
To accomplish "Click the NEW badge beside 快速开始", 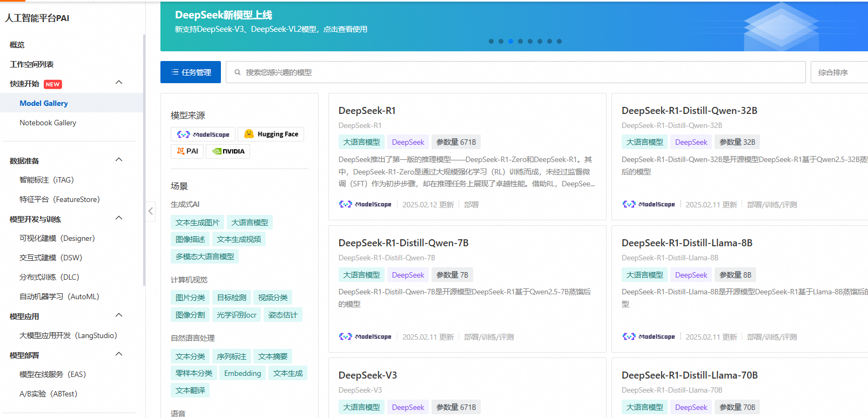I will click(x=53, y=84).
